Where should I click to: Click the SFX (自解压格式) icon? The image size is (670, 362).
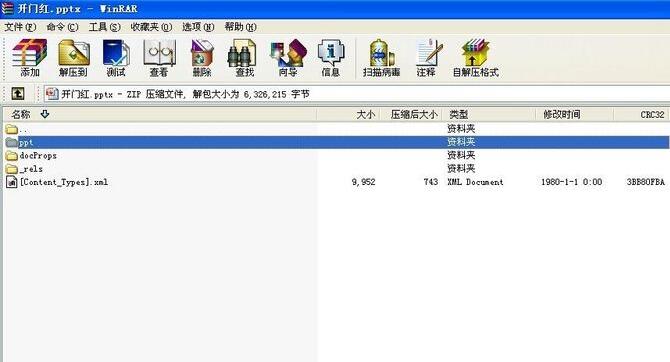[x=476, y=58]
